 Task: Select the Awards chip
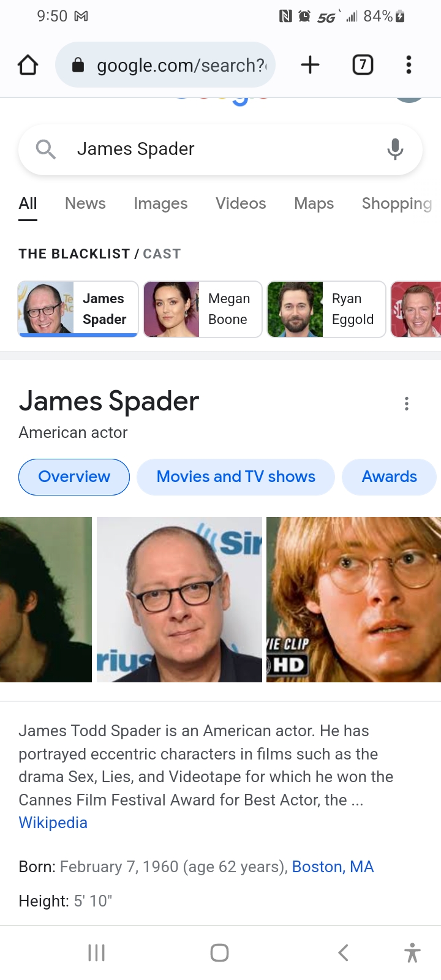click(x=390, y=477)
